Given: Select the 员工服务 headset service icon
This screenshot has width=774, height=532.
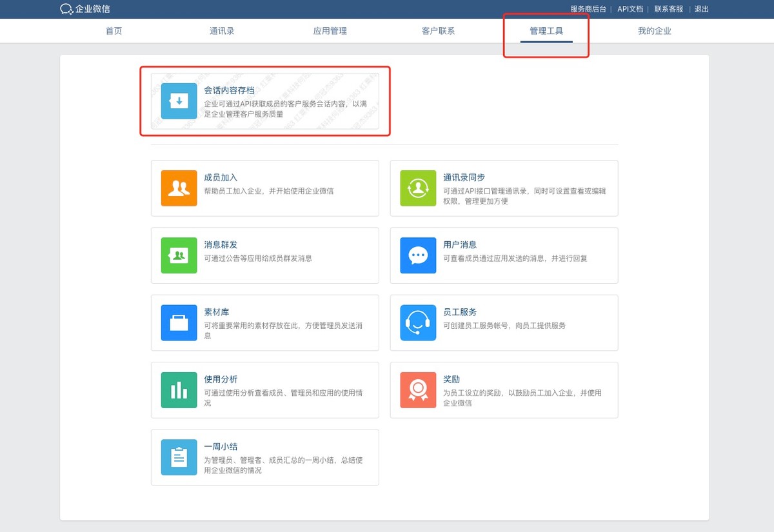Looking at the screenshot, I should pos(418,322).
